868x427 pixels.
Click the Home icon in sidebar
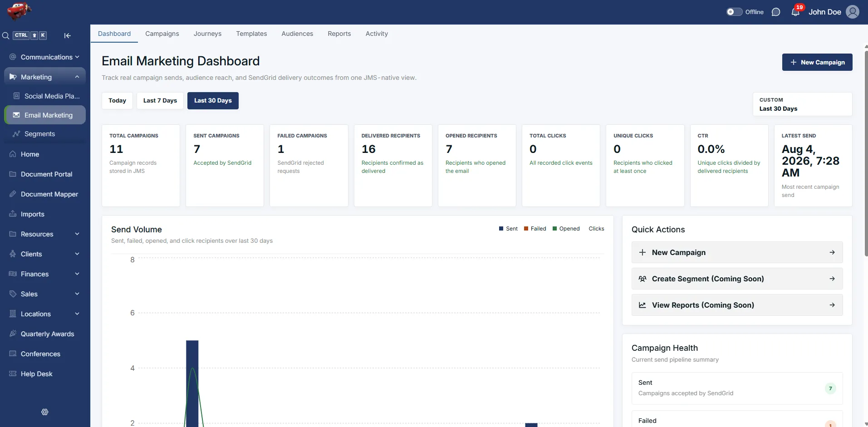[13, 154]
